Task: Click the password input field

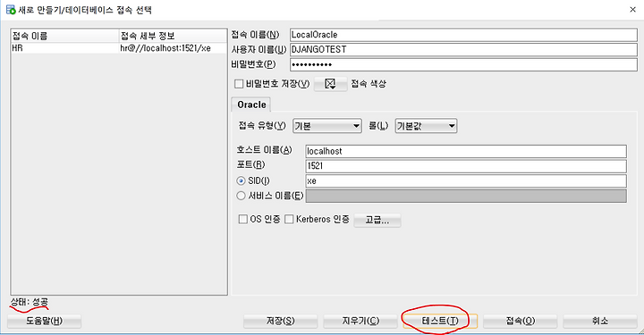Action: 463,64
